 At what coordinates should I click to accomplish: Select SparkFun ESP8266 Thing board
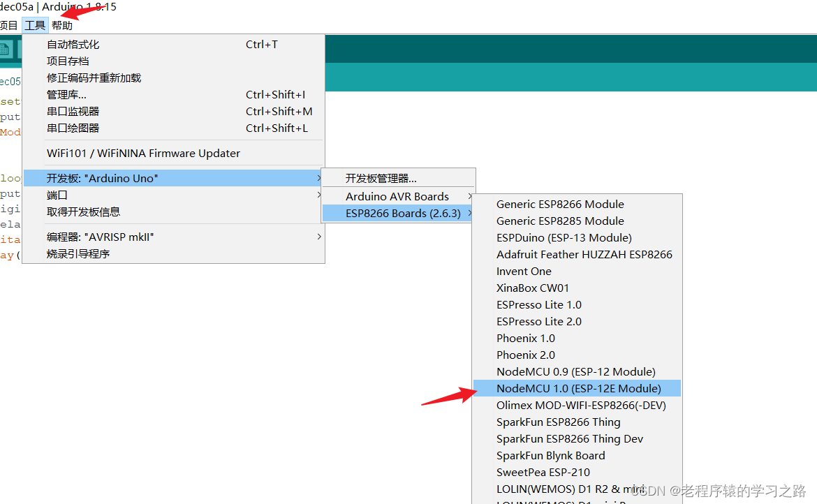577,422
